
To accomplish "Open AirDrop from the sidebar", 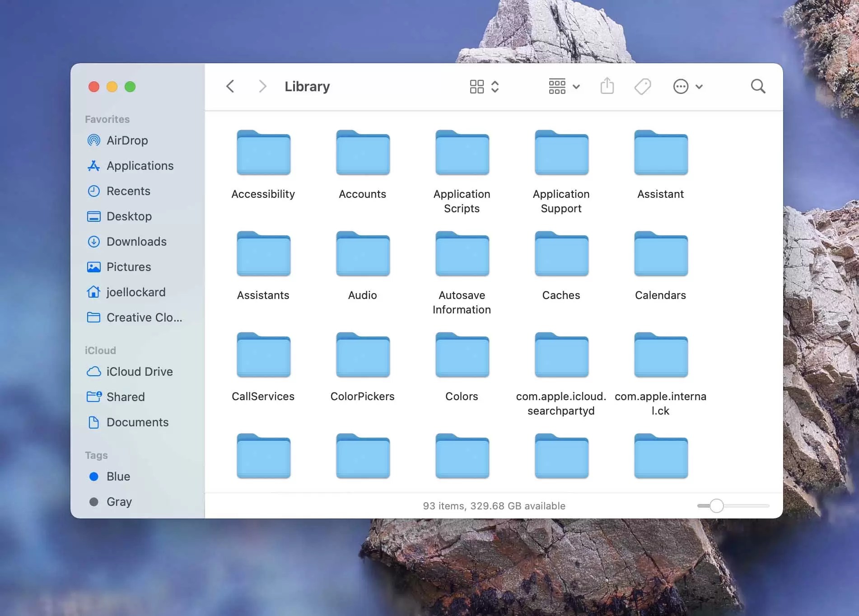I will point(127,140).
